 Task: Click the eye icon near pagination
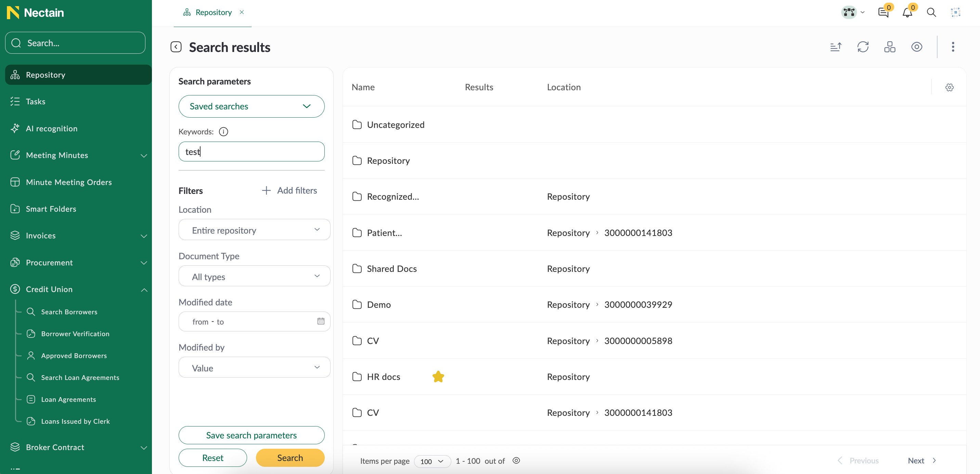(x=516, y=460)
